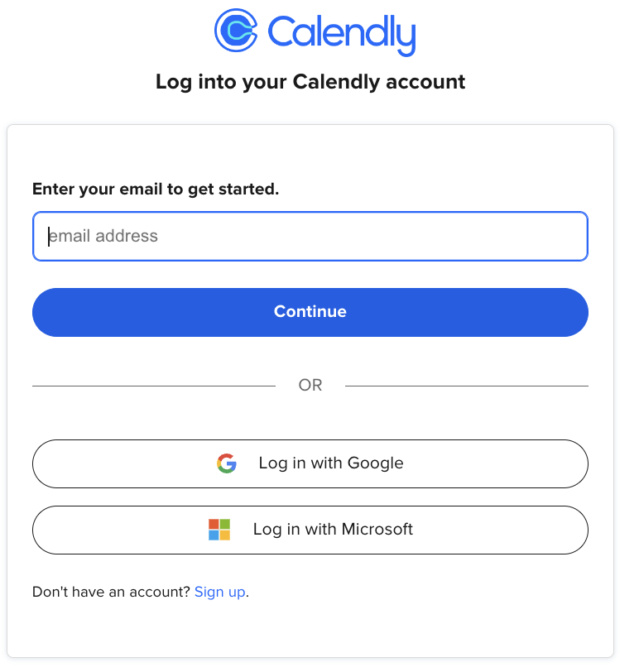Image resolution: width=639 pixels, height=672 pixels.
Task: Click the Calendly wordmark text
Action: (341, 33)
